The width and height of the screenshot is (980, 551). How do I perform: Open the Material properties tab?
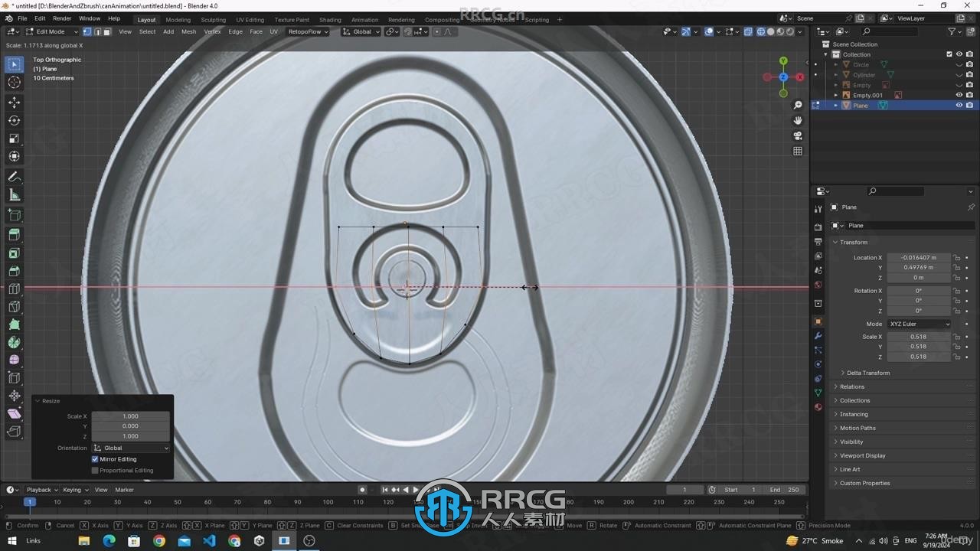818,407
